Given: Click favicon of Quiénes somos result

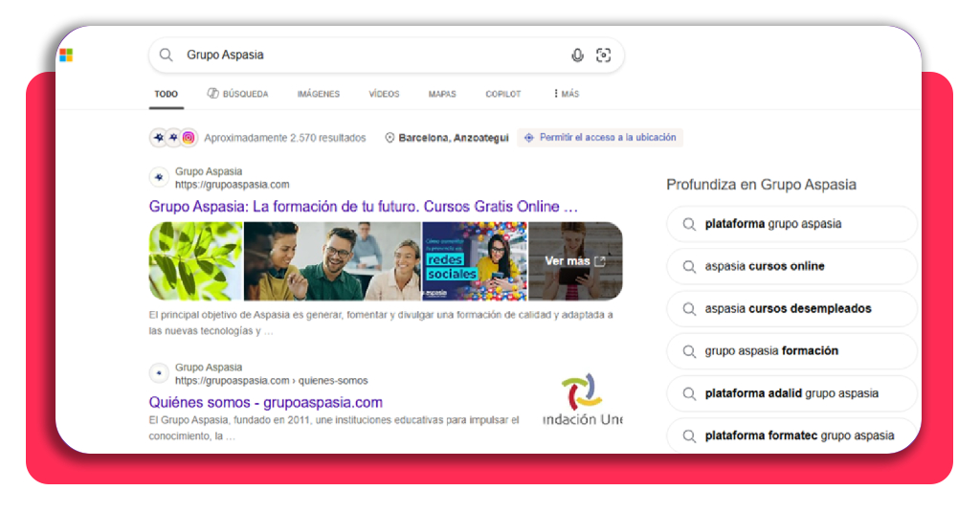Looking at the screenshot, I should point(159,373).
